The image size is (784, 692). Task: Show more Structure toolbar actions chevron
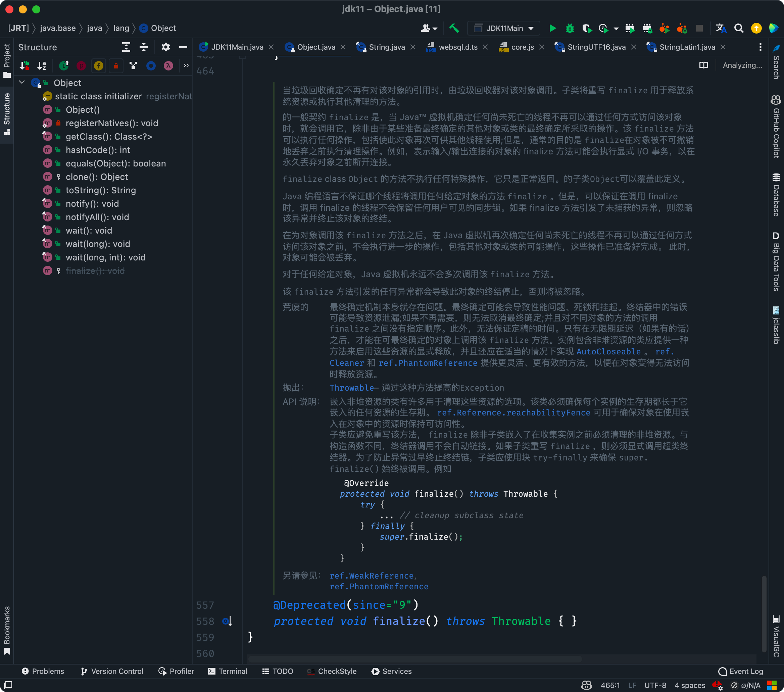(186, 66)
